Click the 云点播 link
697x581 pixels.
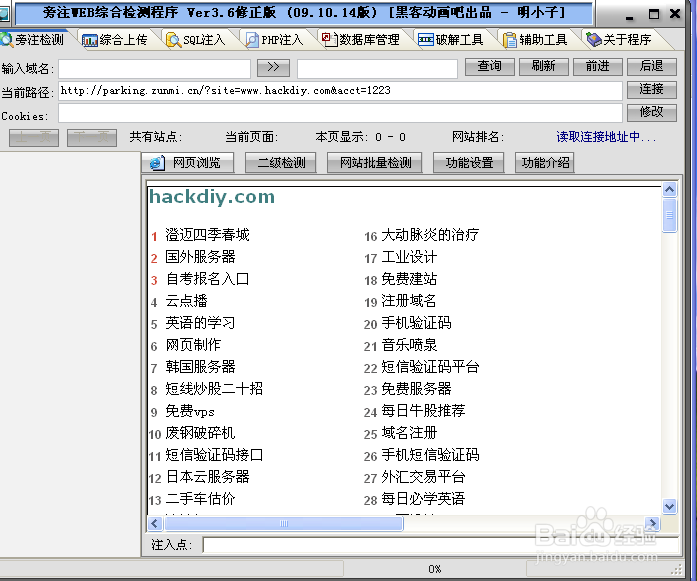186,301
